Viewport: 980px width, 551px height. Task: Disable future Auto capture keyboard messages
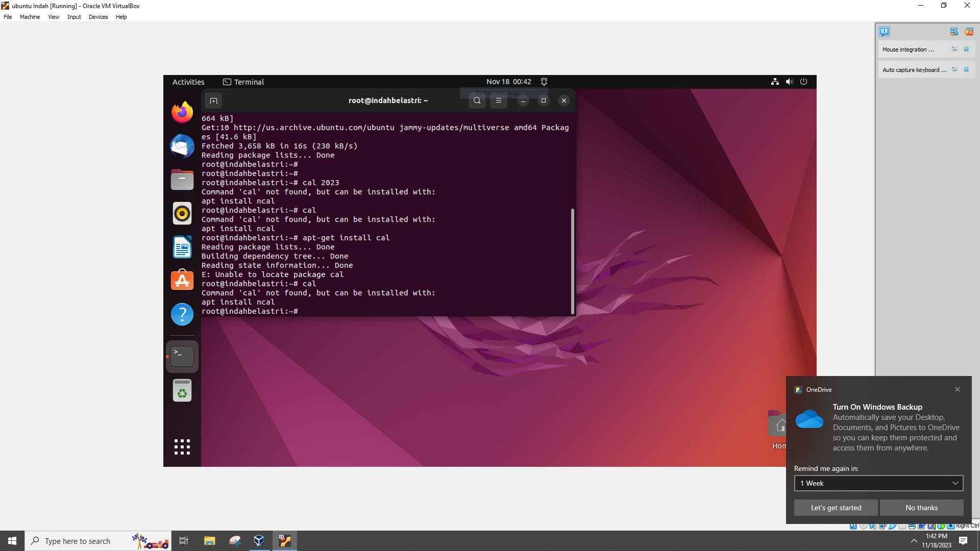point(954,70)
